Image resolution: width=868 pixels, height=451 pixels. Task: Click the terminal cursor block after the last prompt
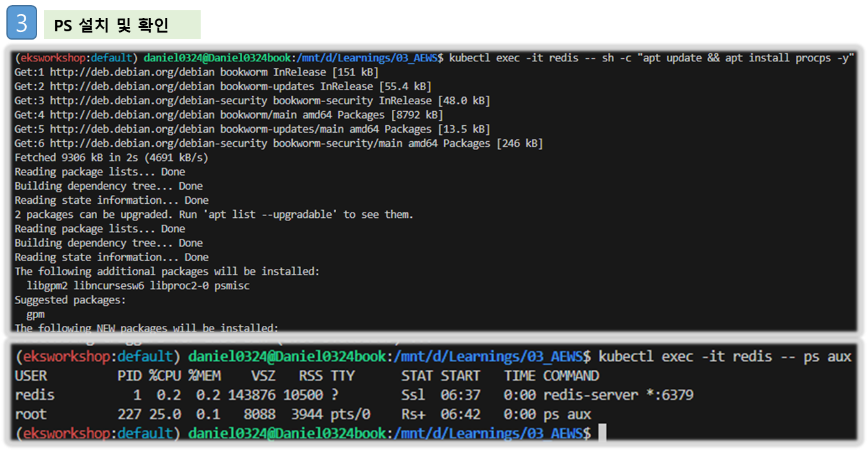pyautogui.click(x=602, y=433)
